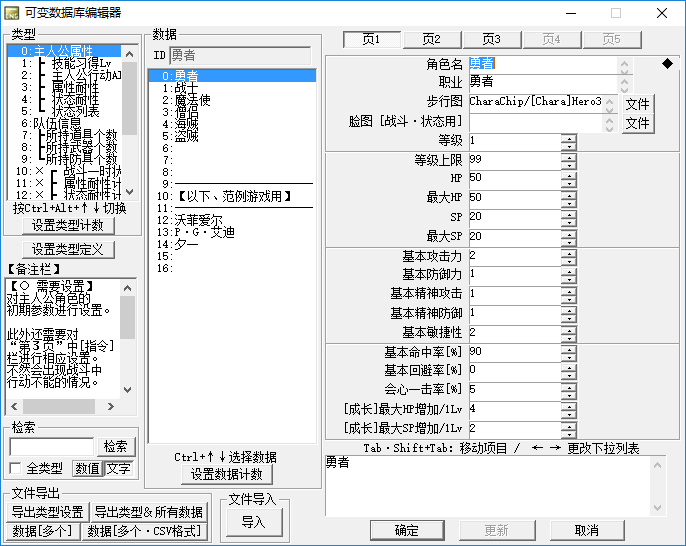Image resolution: width=686 pixels, height=546 pixels.
Task: Select type 5: 状态列表
Action: tap(64, 111)
